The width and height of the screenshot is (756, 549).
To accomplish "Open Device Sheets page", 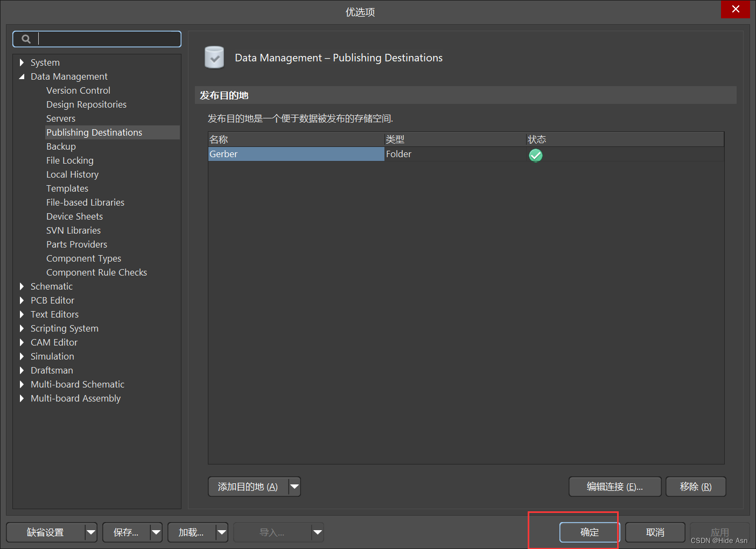I will click(74, 216).
